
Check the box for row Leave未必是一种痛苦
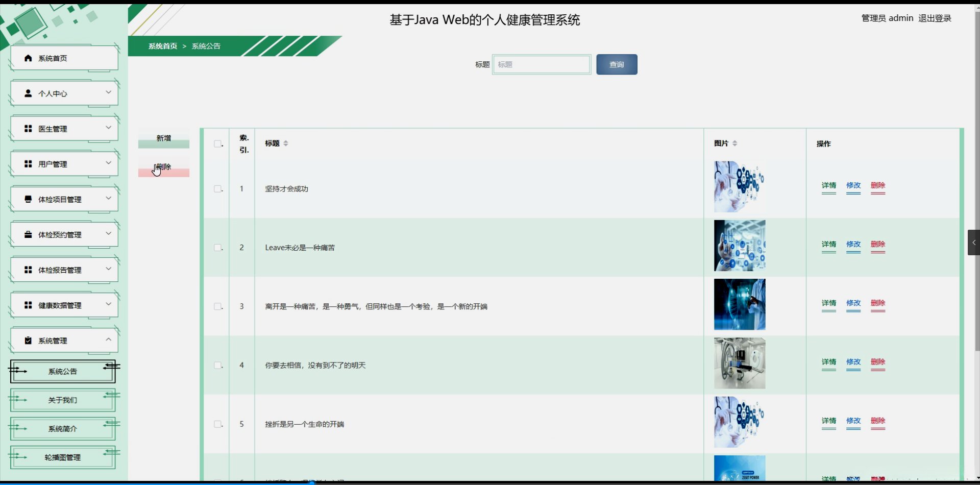pos(217,248)
